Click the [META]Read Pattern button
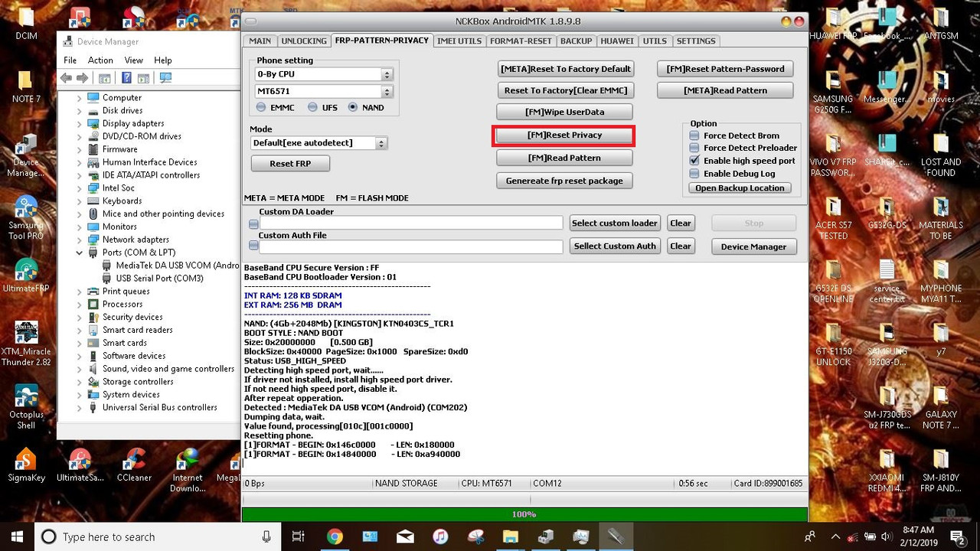Image resolution: width=980 pixels, height=551 pixels. click(x=725, y=90)
